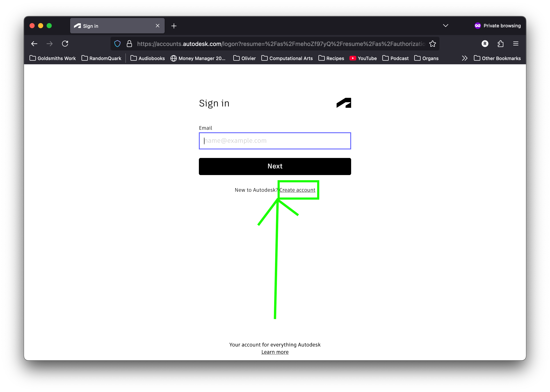Click the Next button

coord(275,166)
